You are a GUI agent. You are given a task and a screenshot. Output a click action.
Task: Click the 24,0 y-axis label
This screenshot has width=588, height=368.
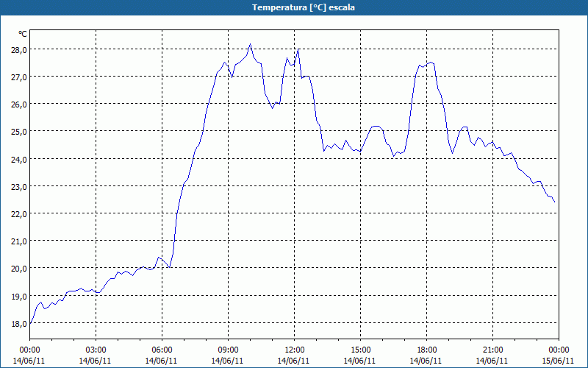(18, 159)
